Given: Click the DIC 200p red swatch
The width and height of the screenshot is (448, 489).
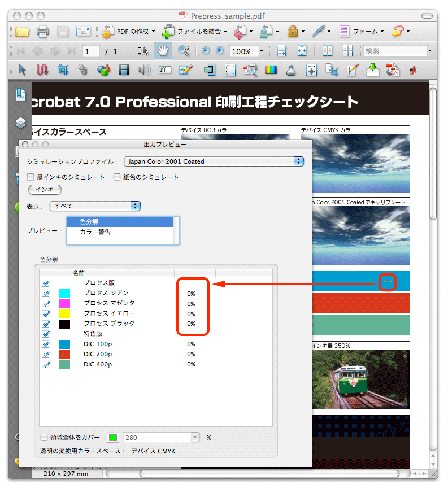Looking at the screenshot, I should pos(64,354).
